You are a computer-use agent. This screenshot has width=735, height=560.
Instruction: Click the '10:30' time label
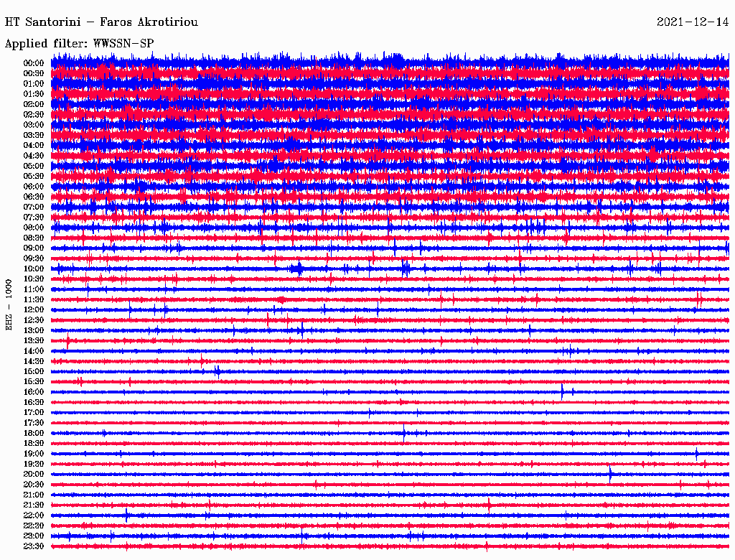click(34, 279)
